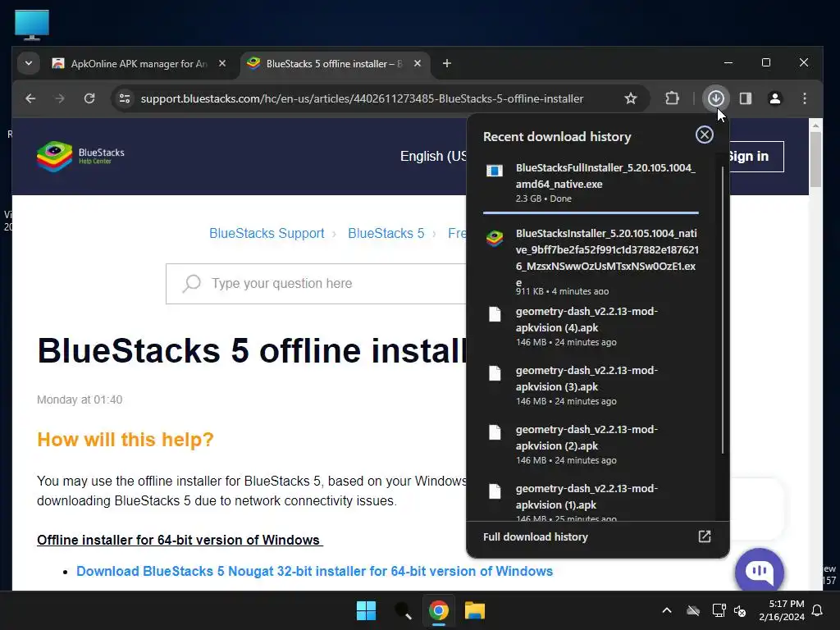Click the Recent download history heading
This screenshot has width=840, height=630.
[557, 137]
